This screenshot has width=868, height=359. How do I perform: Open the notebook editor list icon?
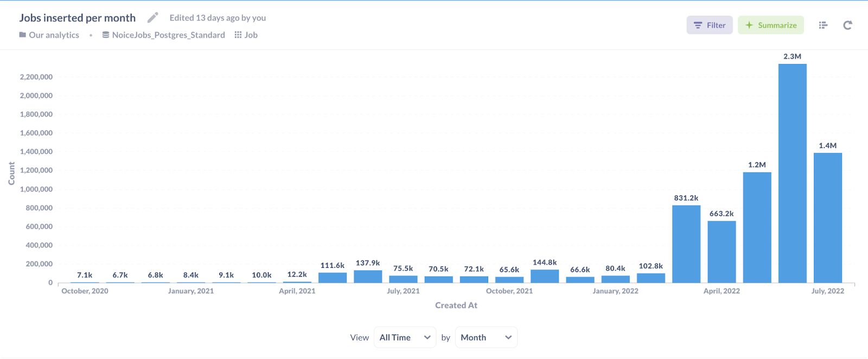[823, 25]
